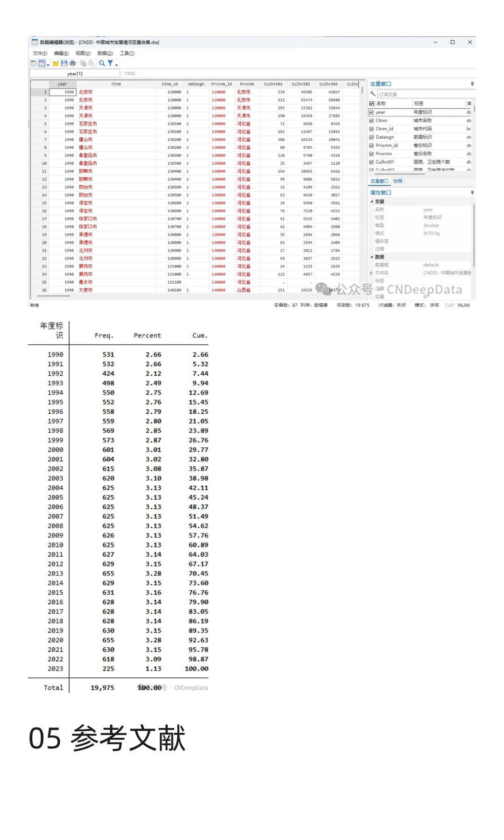Click the double type property value
504x840 pixels.
[446, 225]
